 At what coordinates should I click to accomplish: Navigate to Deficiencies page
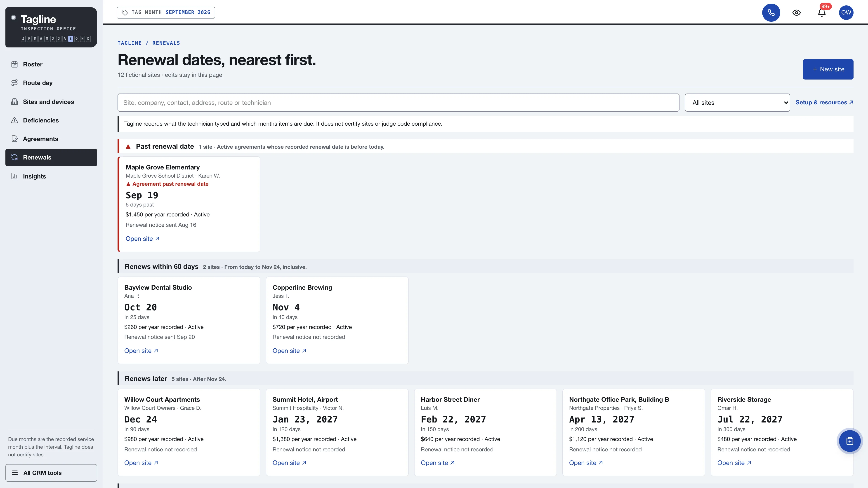51,120
